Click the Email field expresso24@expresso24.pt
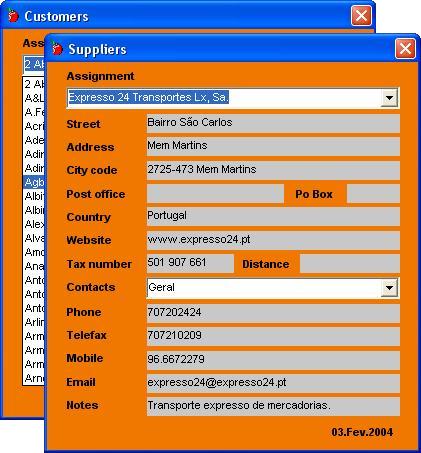 coord(273,383)
